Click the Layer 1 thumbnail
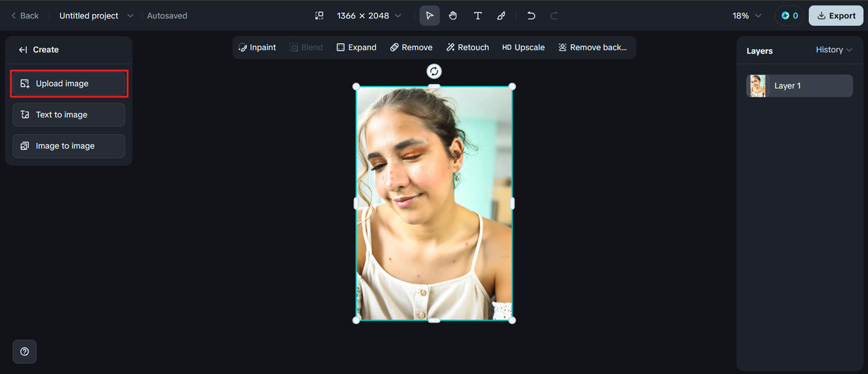Image resolution: width=868 pixels, height=374 pixels. click(x=758, y=86)
